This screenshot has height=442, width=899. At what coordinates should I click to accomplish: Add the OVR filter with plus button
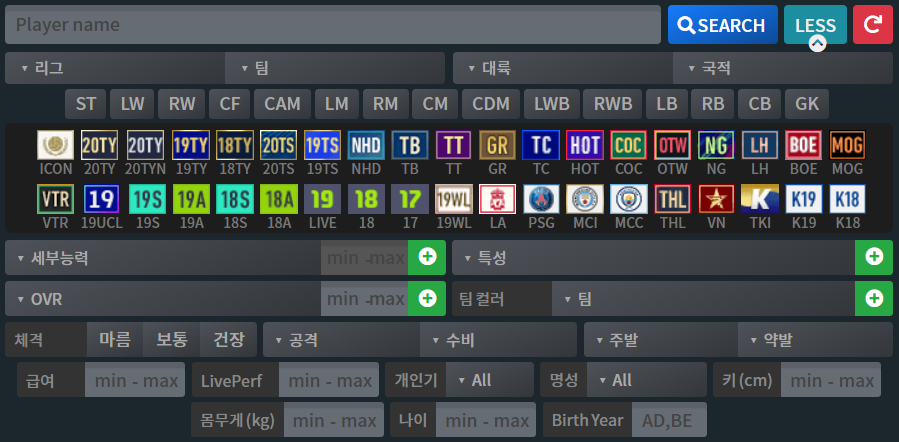pyautogui.click(x=427, y=298)
